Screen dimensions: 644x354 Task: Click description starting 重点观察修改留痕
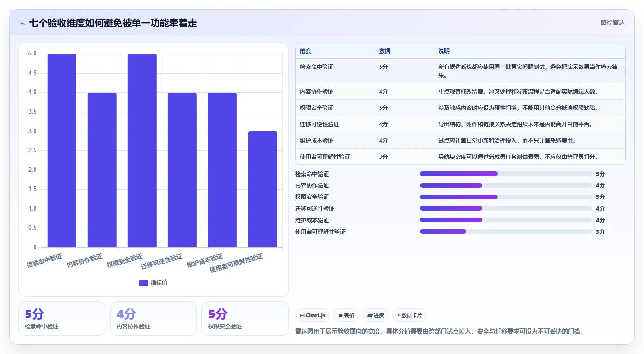[x=518, y=92]
